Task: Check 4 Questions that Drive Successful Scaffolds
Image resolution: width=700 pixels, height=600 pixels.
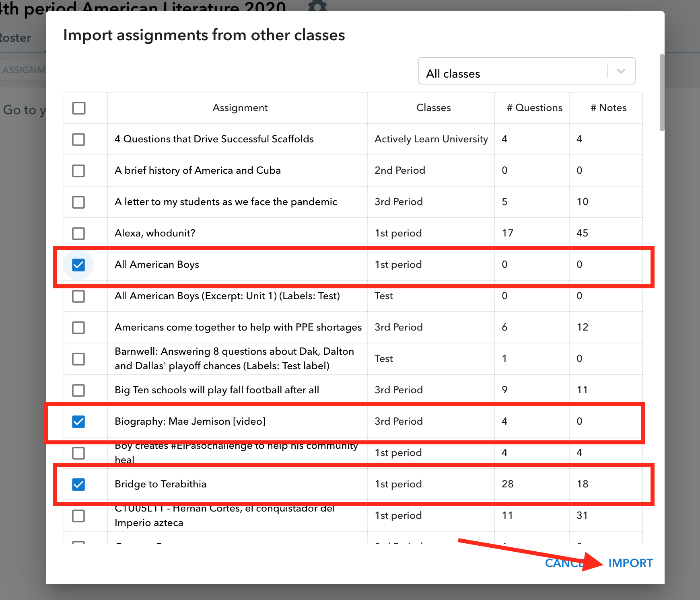Action: 78,139
